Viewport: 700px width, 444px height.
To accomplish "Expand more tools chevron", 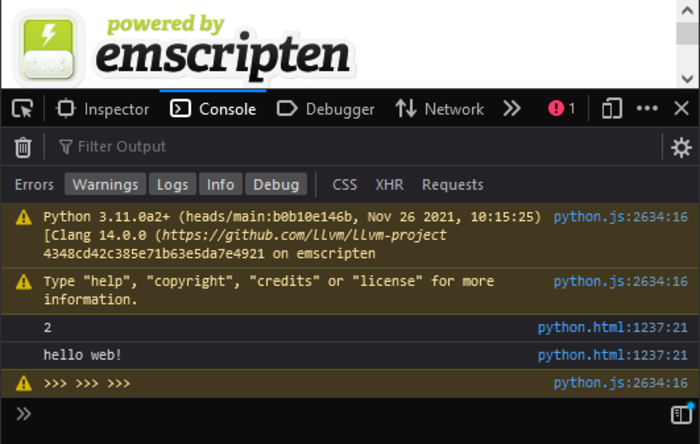I will click(512, 109).
